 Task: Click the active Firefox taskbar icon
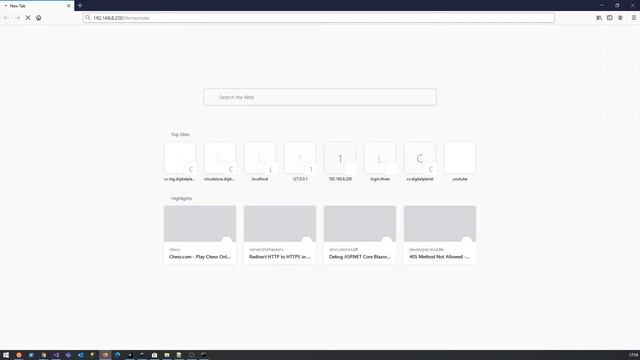coord(105,355)
